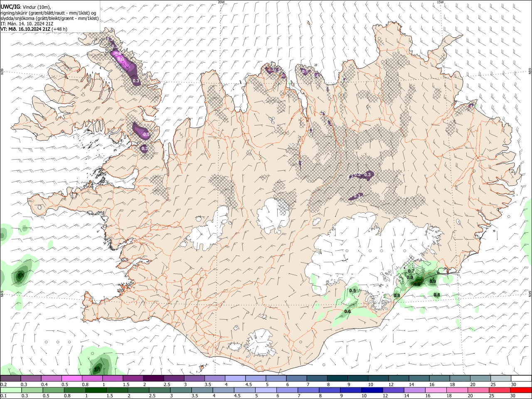Click the 0.6 rain value label

[348, 311]
